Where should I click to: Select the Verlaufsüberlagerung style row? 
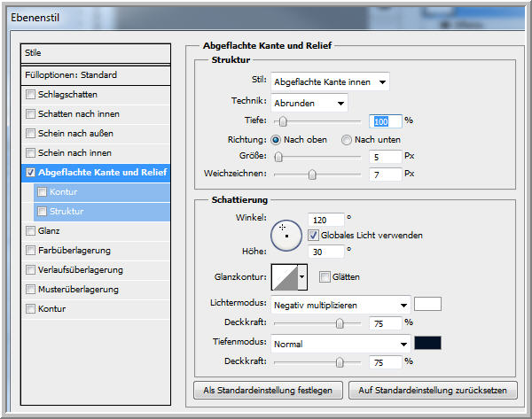[x=96, y=270]
